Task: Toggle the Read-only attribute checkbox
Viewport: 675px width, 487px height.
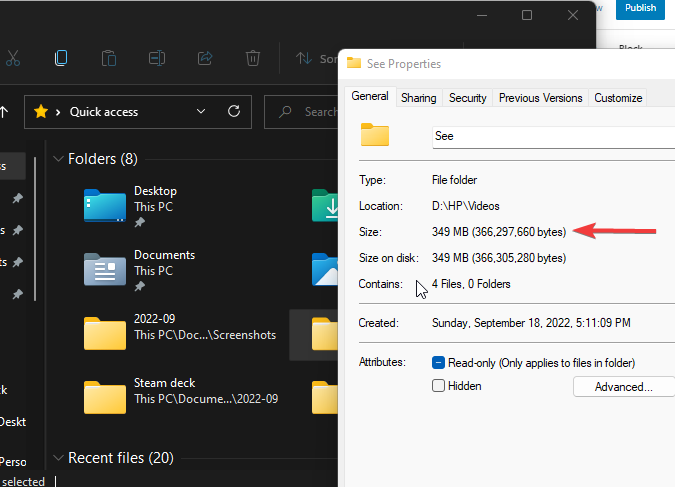Action: click(438, 363)
